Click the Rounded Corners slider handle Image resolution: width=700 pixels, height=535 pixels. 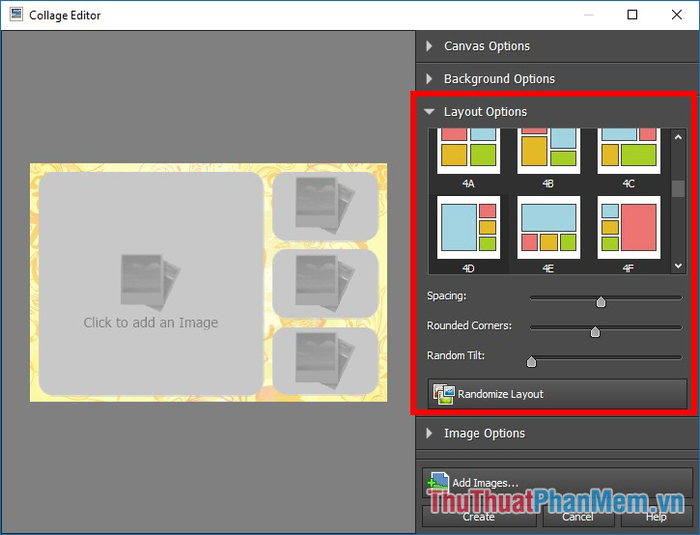(595, 332)
